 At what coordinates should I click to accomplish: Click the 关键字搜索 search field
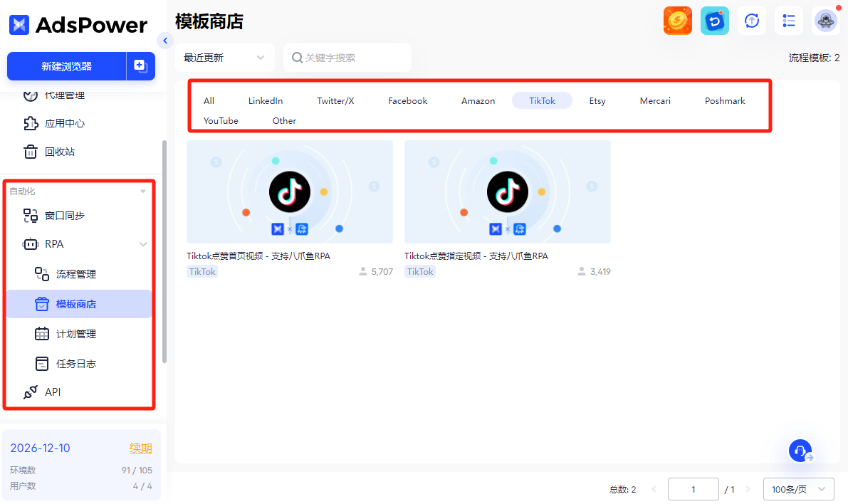[x=347, y=58]
